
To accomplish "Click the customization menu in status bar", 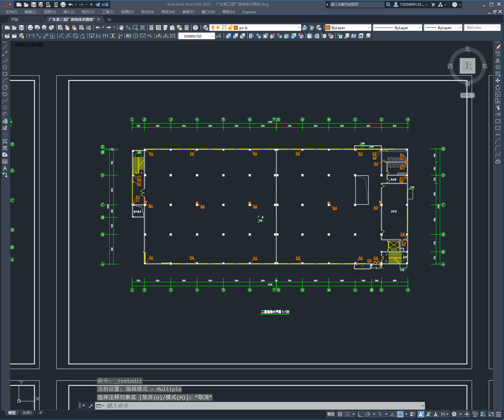I will pyautogui.click(x=498, y=414).
